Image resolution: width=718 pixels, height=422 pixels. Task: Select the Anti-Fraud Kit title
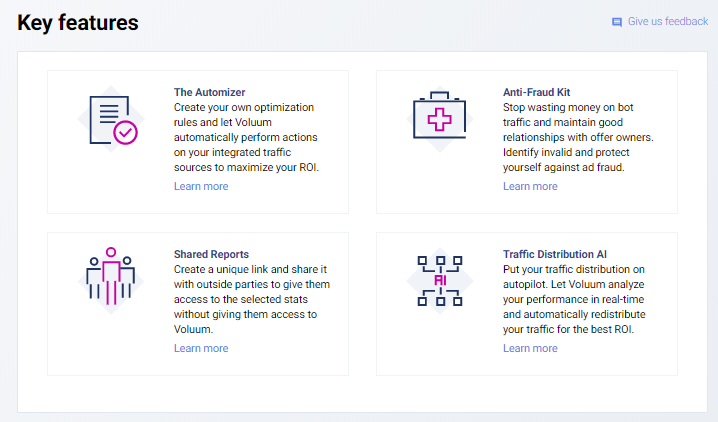pos(537,92)
